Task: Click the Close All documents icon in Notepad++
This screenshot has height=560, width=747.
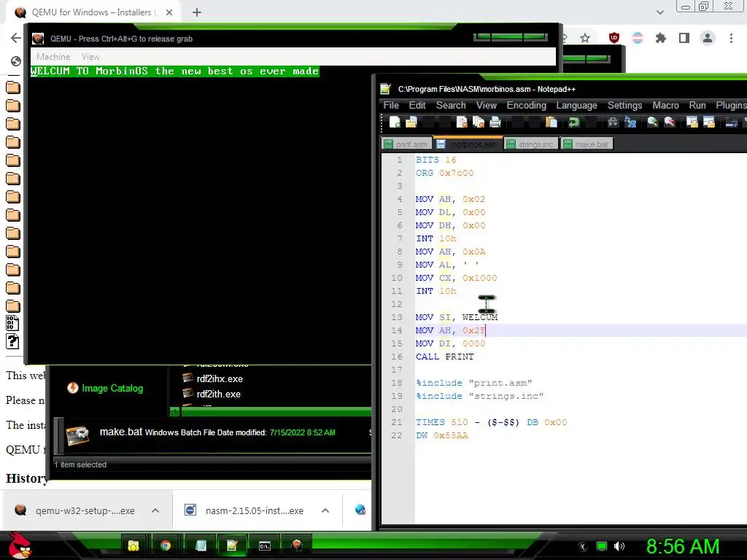Action: 479,122
